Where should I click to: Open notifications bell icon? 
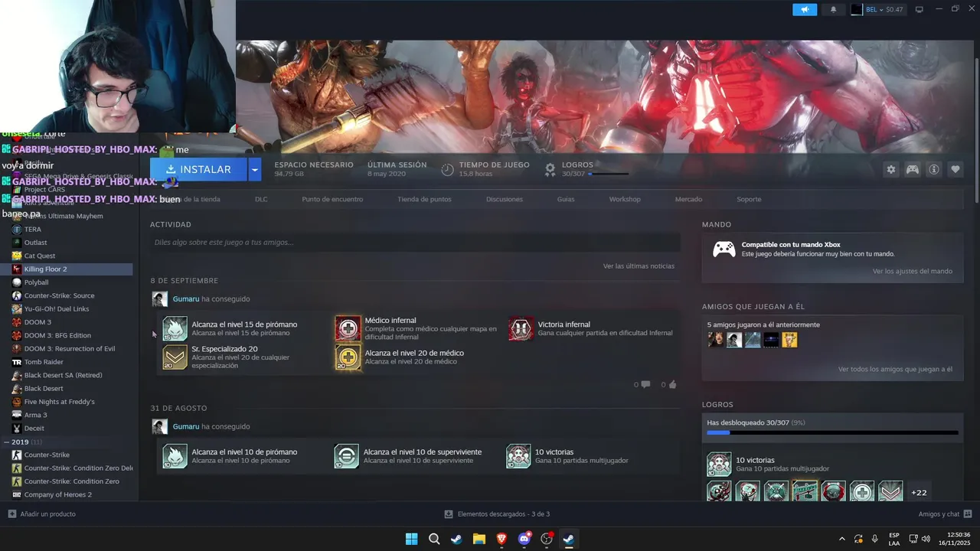pos(833,9)
